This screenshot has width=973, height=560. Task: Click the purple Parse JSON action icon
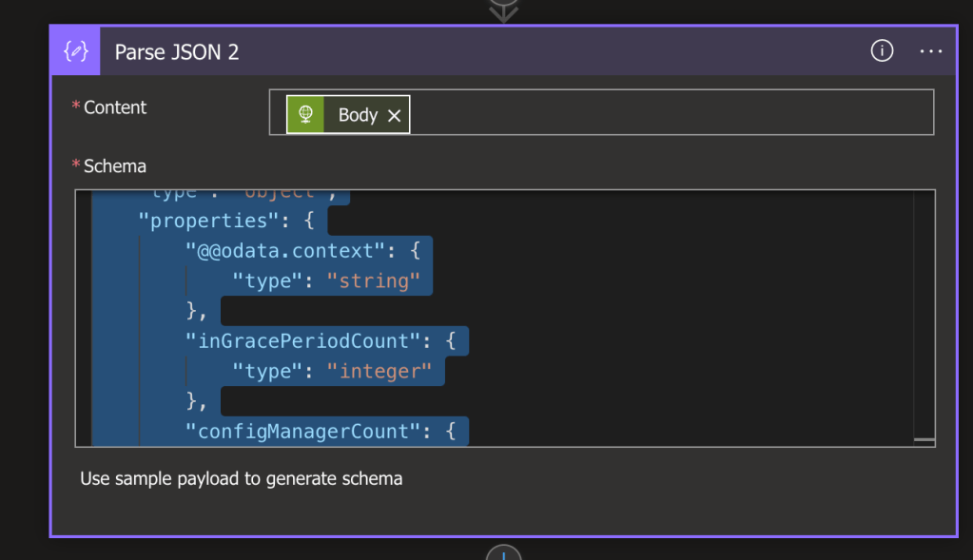[x=75, y=51]
